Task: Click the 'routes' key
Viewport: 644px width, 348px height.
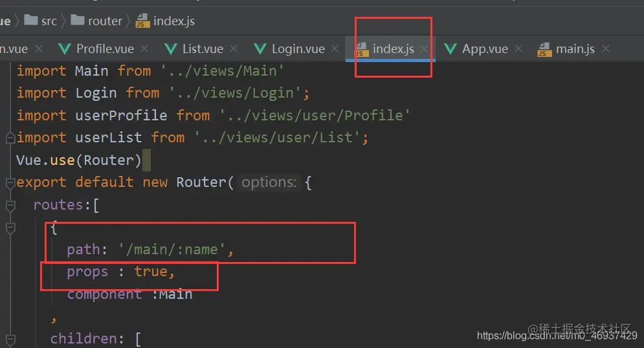Action: click(58, 205)
